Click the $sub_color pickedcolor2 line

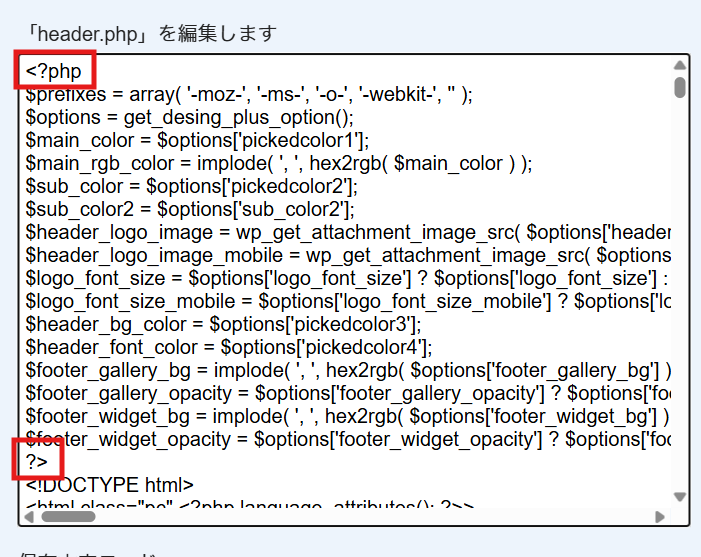[191, 186]
